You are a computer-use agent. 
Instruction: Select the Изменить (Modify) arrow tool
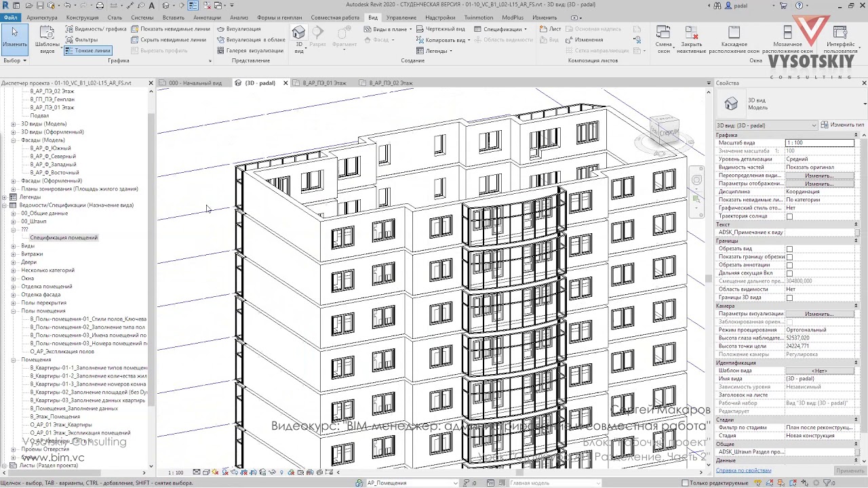14,39
